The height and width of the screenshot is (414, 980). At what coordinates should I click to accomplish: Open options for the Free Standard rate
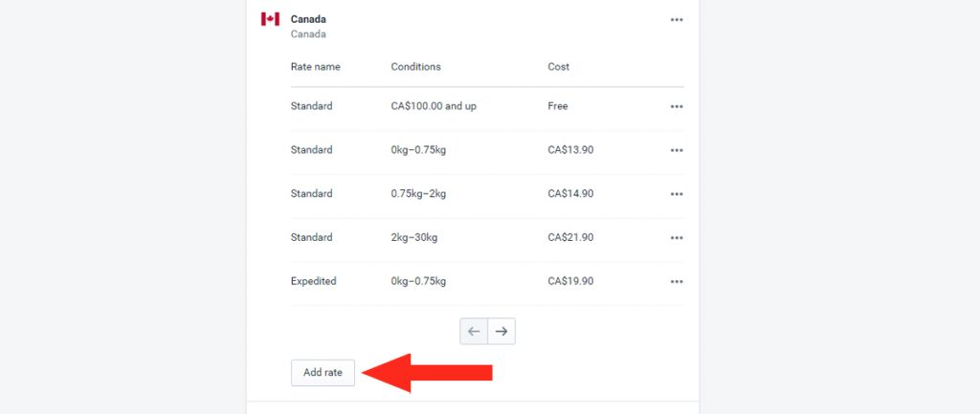[677, 107]
